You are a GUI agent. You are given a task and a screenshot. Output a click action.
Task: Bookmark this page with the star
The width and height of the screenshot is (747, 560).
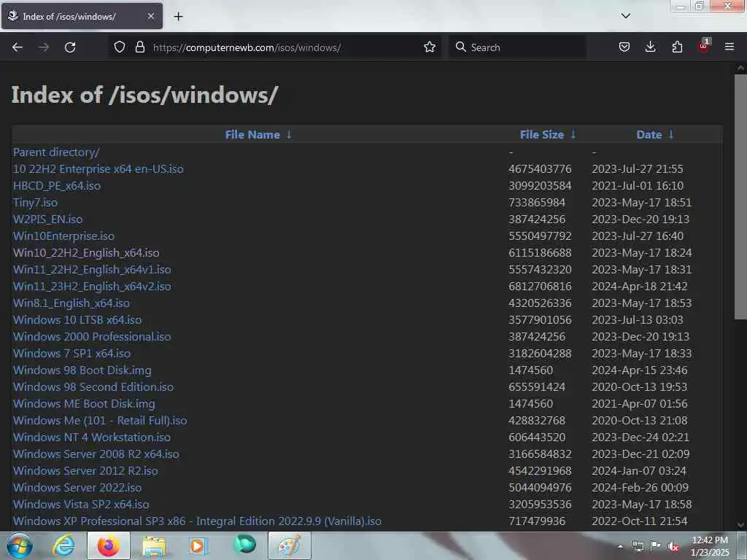(430, 47)
